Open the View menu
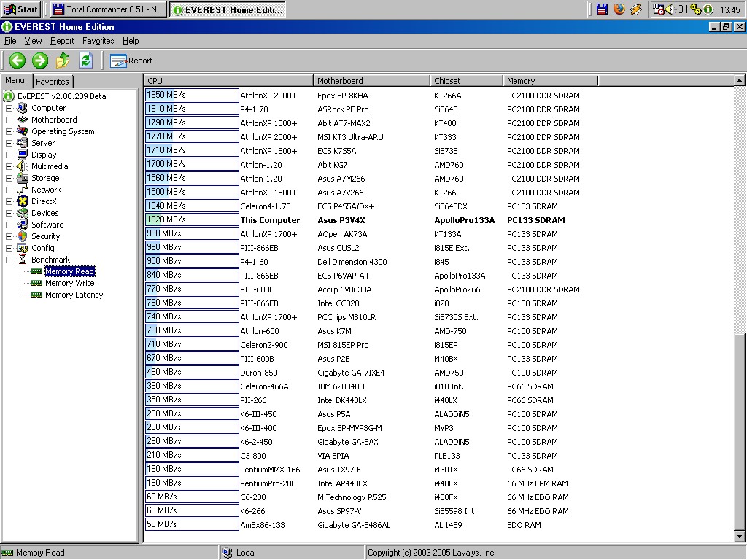This screenshot has width=747, height=560. point(33,41)
